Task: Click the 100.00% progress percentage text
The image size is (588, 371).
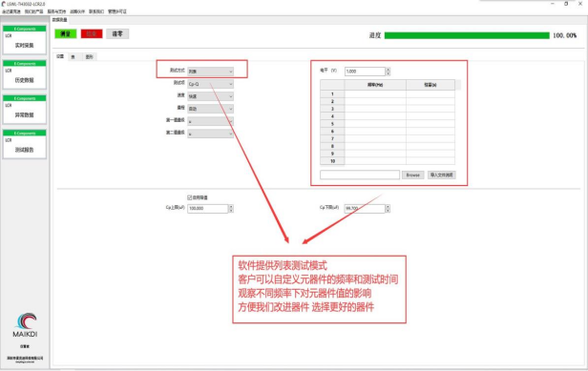Action: click(x=565, y=35)
